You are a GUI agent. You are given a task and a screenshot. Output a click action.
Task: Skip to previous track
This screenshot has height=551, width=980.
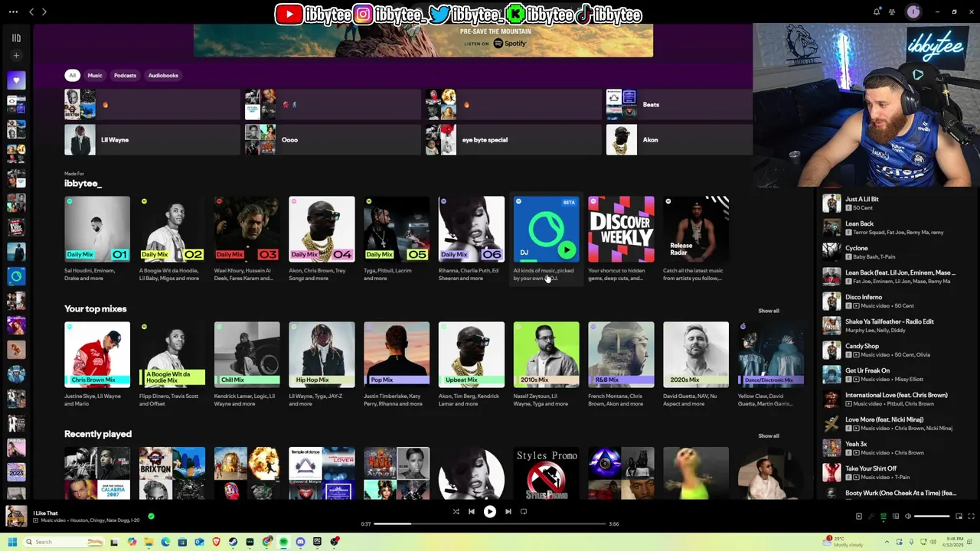click(x=472, y=512)
